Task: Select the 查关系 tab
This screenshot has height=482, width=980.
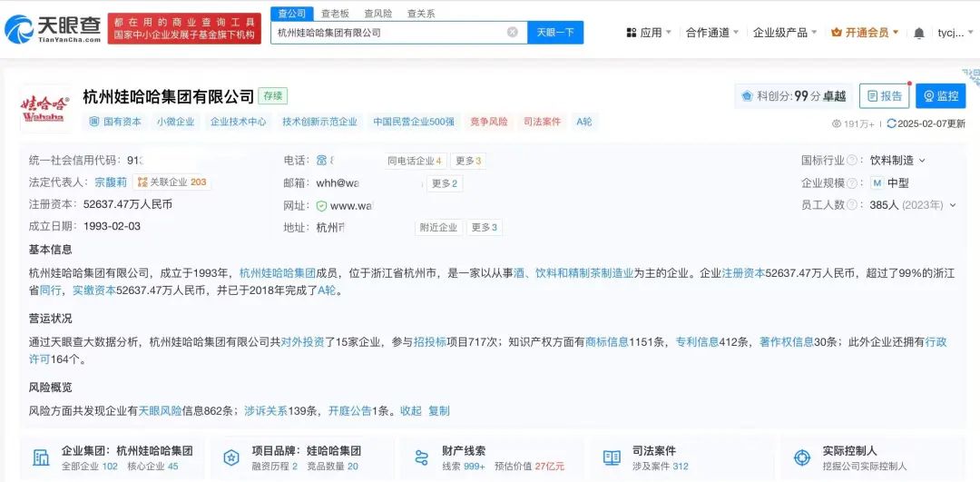Action: coord(421,13)
